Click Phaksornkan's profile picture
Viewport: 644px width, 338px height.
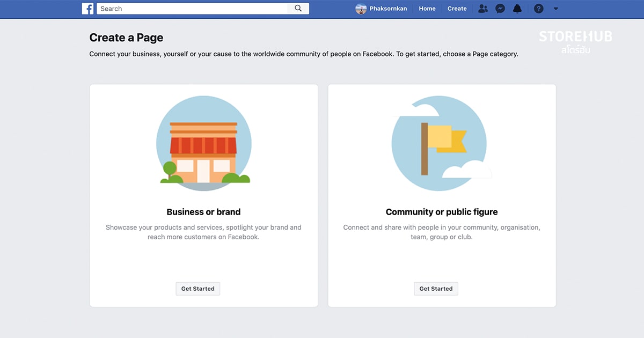[360, 8]
